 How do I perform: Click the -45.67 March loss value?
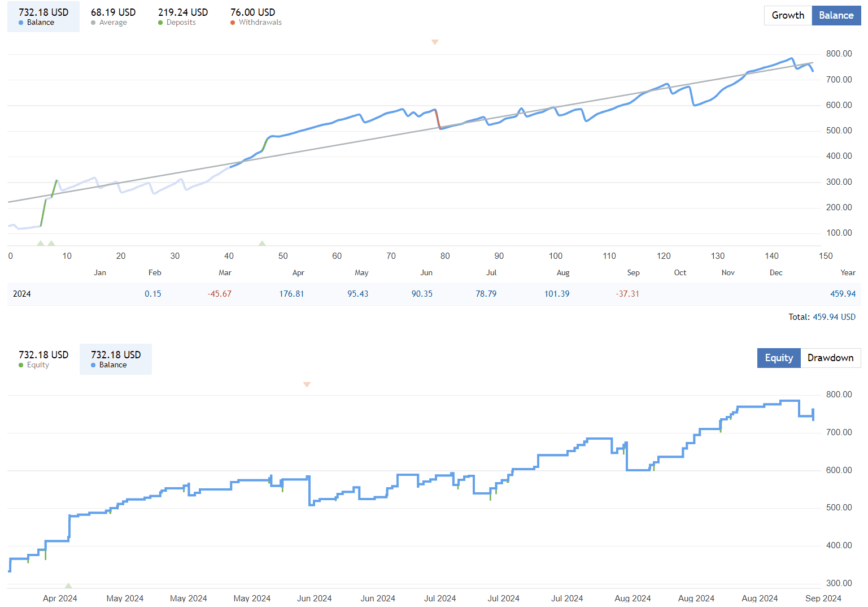pyautogui.click(x=219, y=294)
